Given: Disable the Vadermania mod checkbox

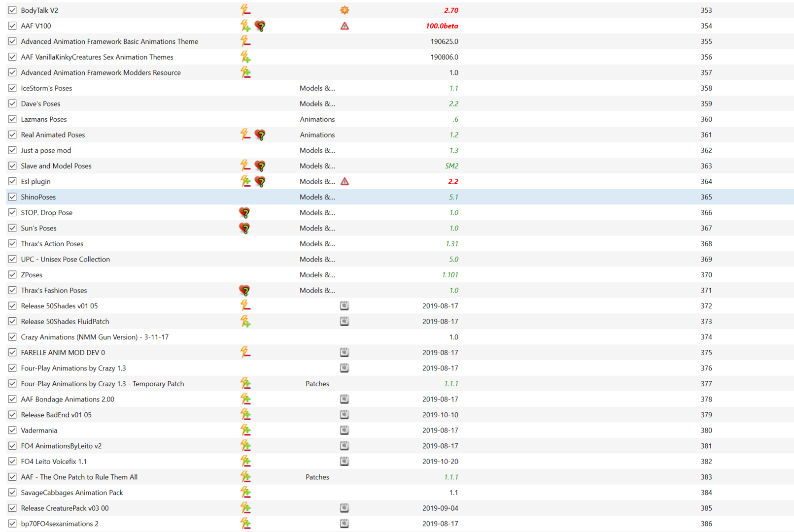Looking at the screenshot, I should (x=12, y=430).
